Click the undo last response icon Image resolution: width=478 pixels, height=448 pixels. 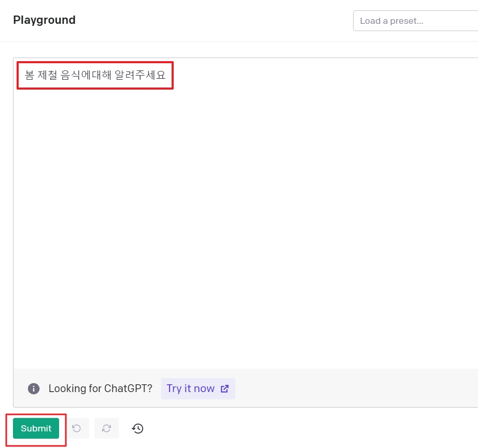(77, 428)
